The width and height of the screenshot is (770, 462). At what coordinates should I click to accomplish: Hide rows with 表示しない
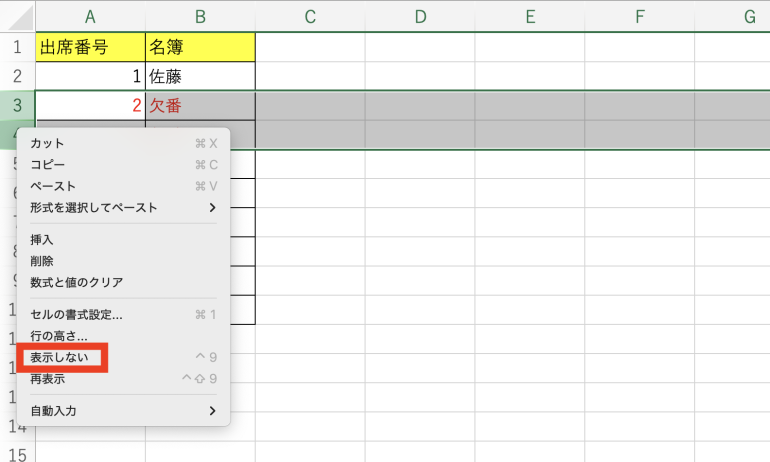pos(59,357)
